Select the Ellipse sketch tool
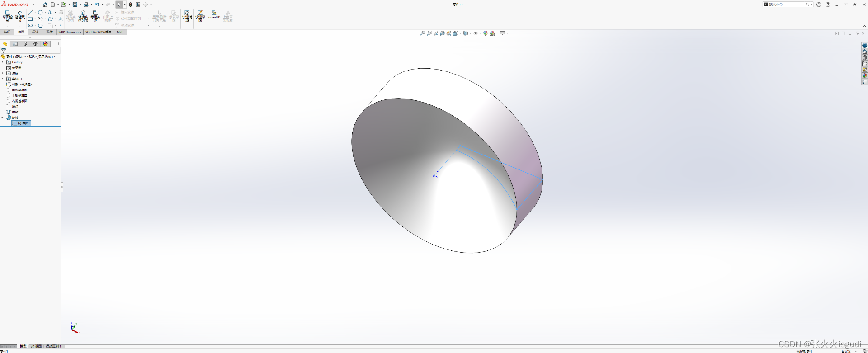 point(50,19)
